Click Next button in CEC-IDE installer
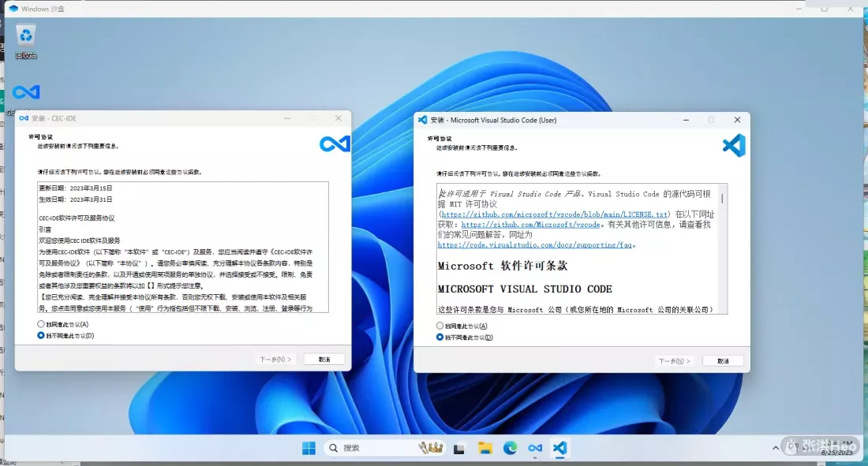The width and height of the screenshot is (868, 466). tap(275, 360)
